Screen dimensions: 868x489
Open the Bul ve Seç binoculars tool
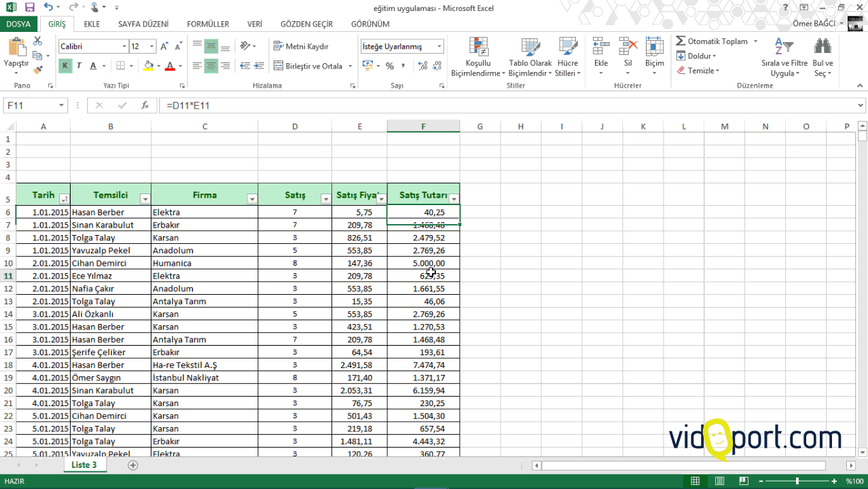[822, 48]
